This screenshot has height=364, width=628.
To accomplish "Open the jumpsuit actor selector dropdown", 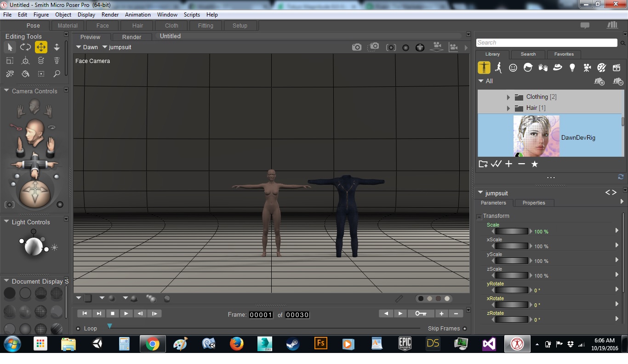I will point(116,47).
